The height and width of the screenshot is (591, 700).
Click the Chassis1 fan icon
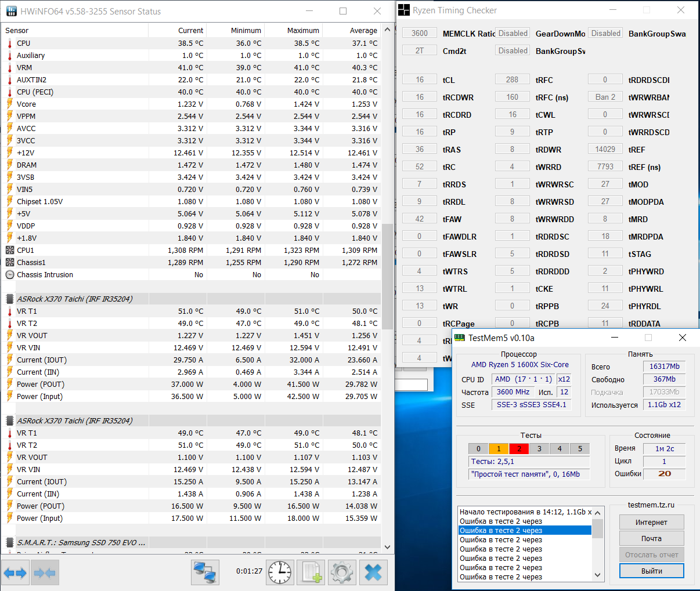tap(10, 262)
